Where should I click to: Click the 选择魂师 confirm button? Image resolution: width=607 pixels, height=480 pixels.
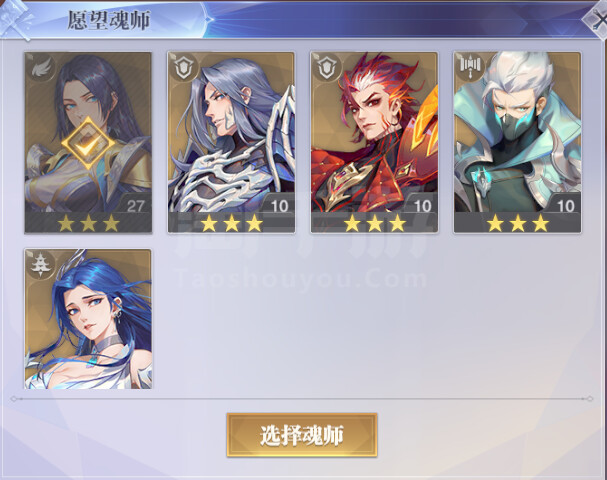[302, 435]
